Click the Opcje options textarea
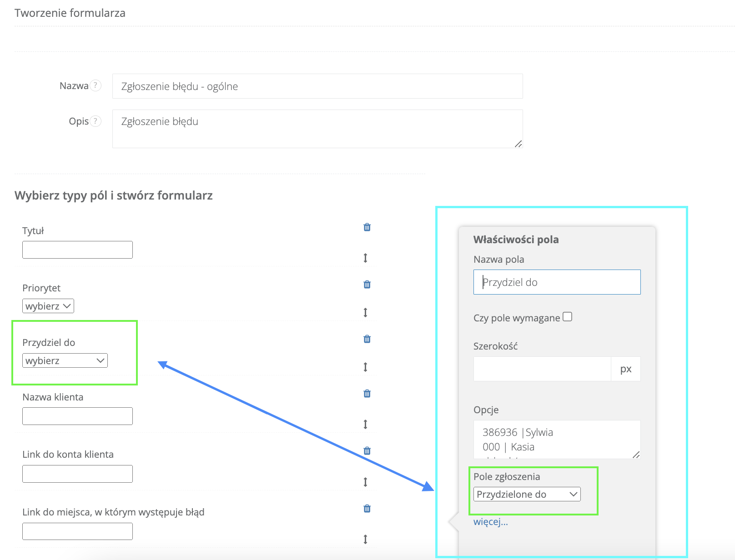This screenshot has width=735, height=560. 557,439
